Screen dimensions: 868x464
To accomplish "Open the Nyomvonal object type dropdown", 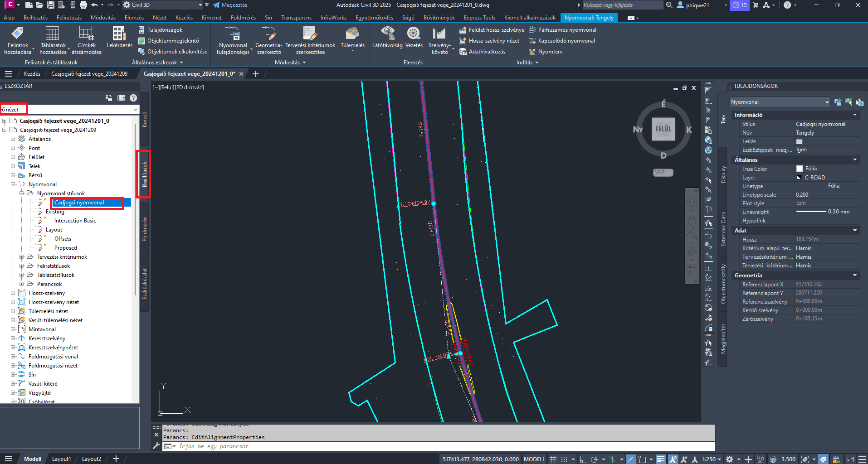I will (x=780, y=102).
